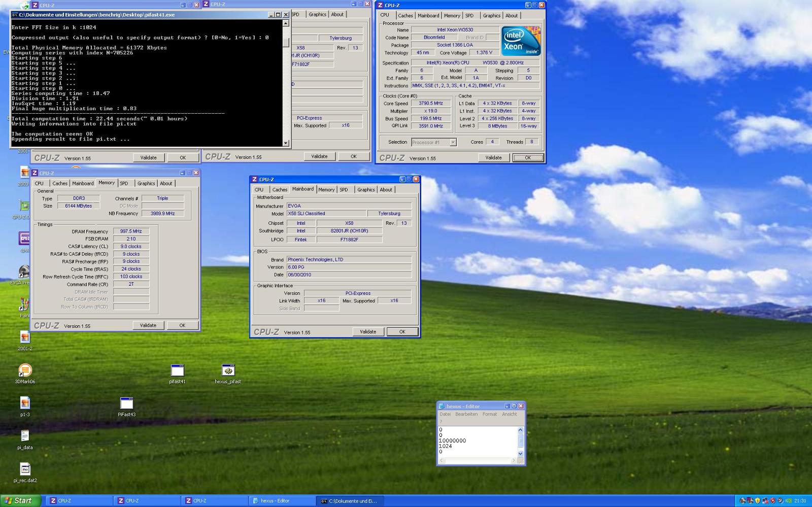Image resolution: width=812 pixels, height=507 pixels.
Task: Open the CPU tab in the EVGA Mainboard window
Action: point(259,190)
